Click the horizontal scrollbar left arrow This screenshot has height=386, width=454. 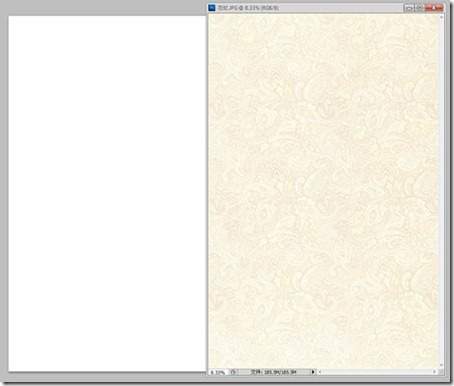tap(320, 372)
